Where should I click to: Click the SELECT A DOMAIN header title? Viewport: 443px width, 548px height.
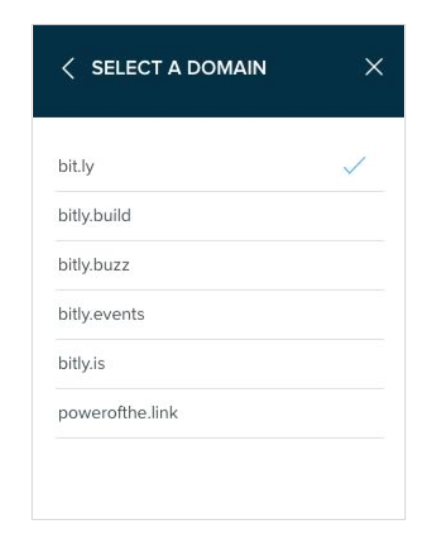click(179, 68)
